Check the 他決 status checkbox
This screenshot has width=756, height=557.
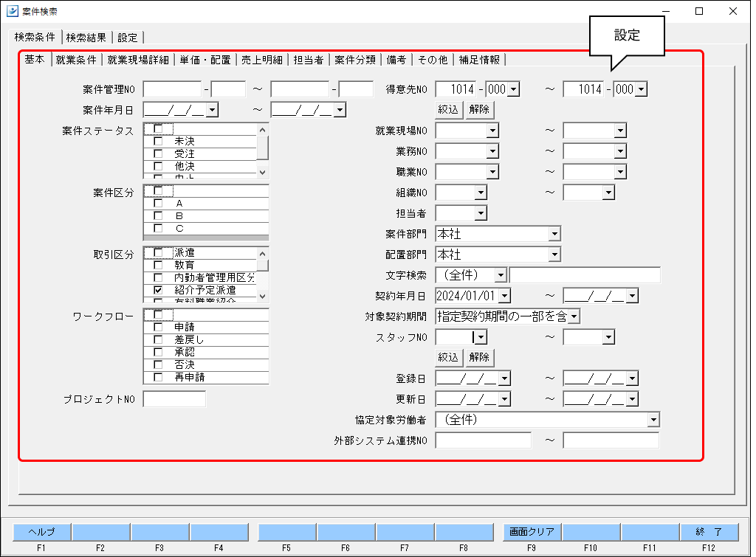pyautogui.click(x=158, y=166)
